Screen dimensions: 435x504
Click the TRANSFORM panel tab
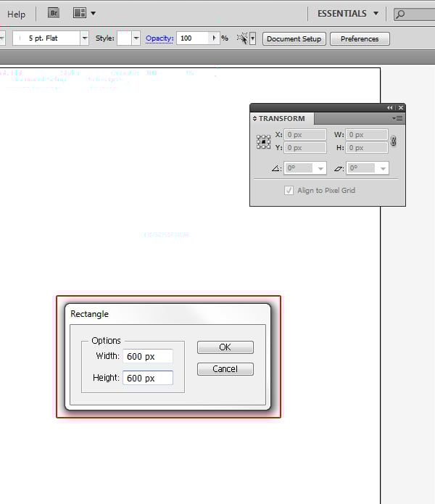(281, 118)
